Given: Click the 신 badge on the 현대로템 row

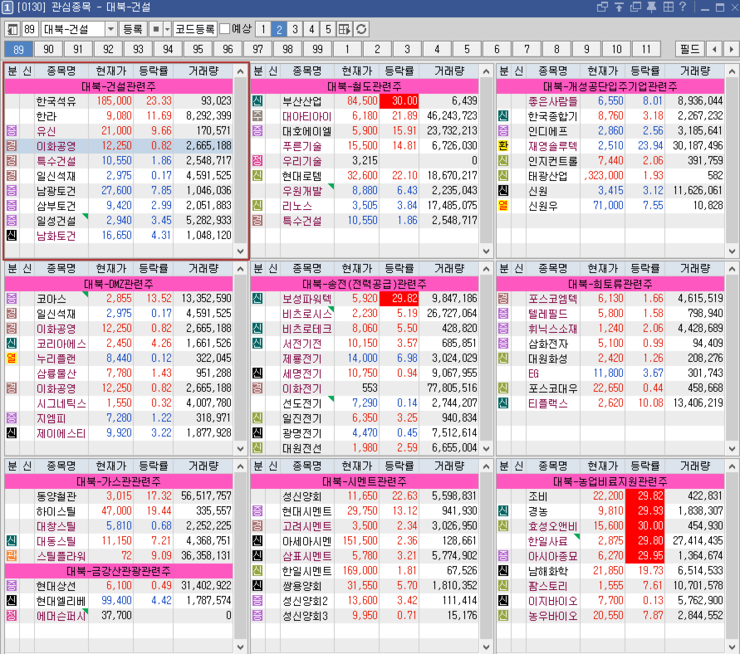Looking at the screenshot, I should point(258,176).
